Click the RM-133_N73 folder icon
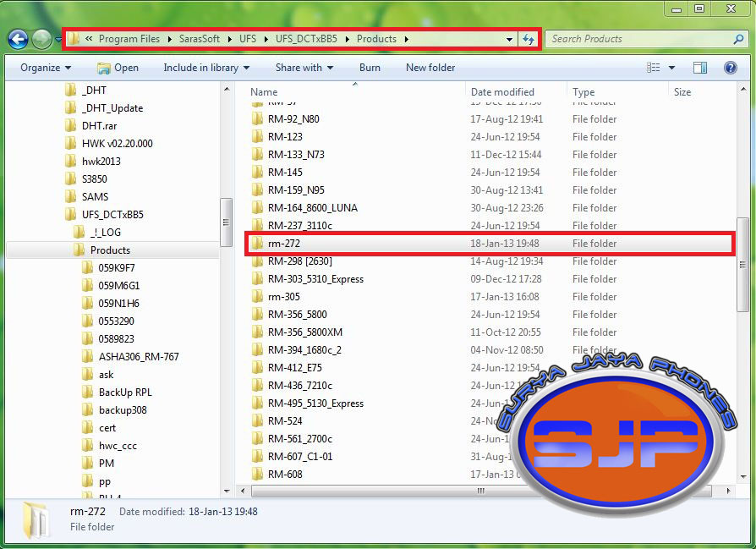756x549 pixels. point(257,154)
